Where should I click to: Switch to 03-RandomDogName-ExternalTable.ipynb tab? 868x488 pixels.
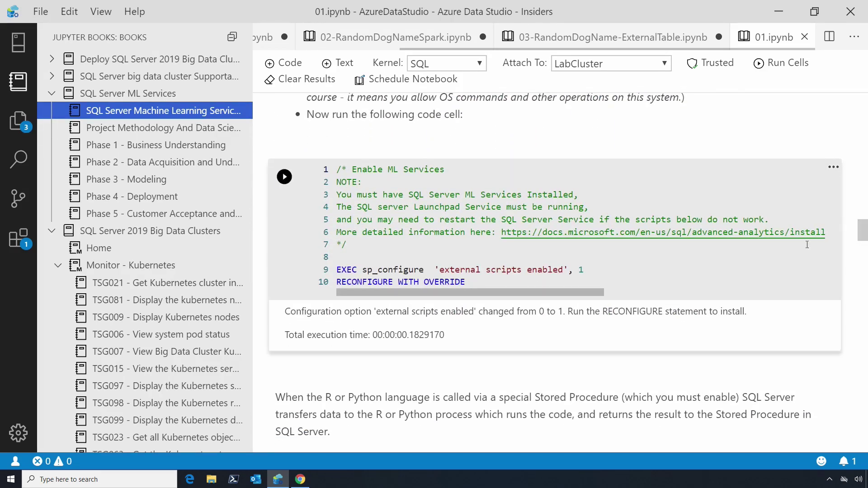(x=612, y=37)
